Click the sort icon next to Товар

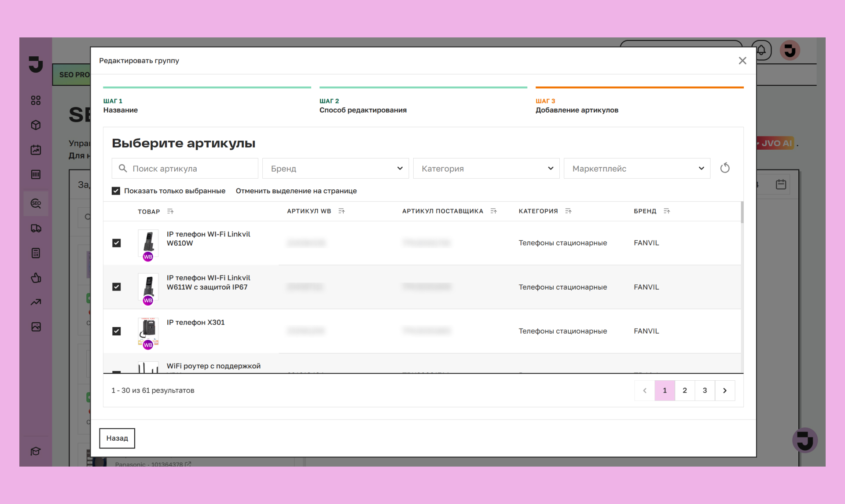click(170, 212)
